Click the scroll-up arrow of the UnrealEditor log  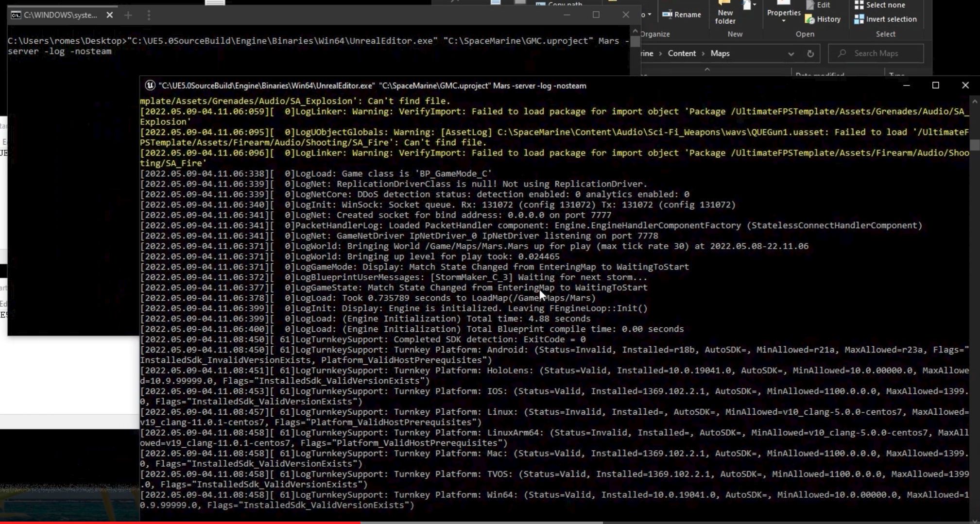coord(975,101)
